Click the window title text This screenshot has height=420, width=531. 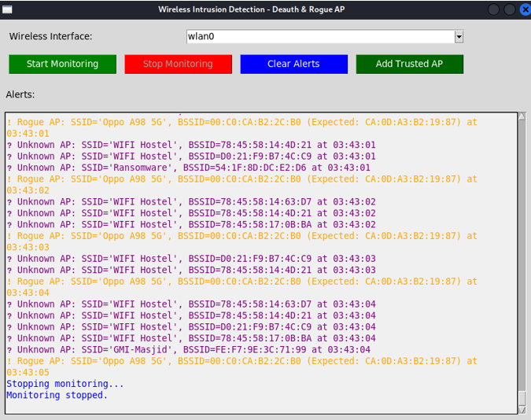(252, 9)
